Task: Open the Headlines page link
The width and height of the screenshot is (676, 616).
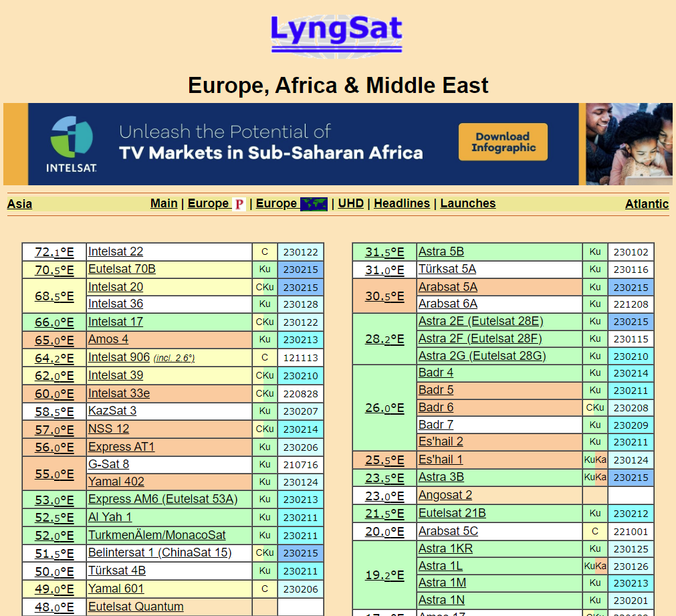Action: 401,203
